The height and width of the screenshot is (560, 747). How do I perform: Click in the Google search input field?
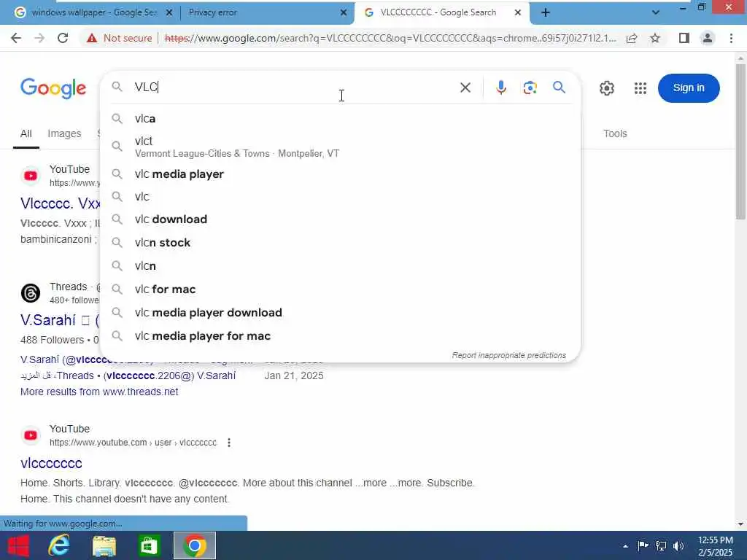click(293, 87)
